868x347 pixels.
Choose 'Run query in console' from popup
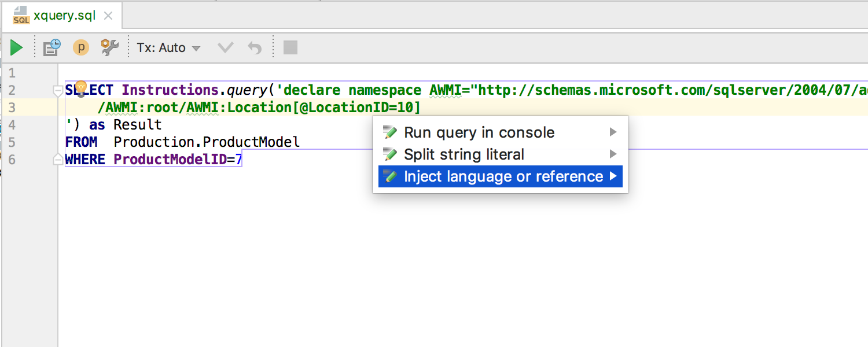click(x=501, y=132)
